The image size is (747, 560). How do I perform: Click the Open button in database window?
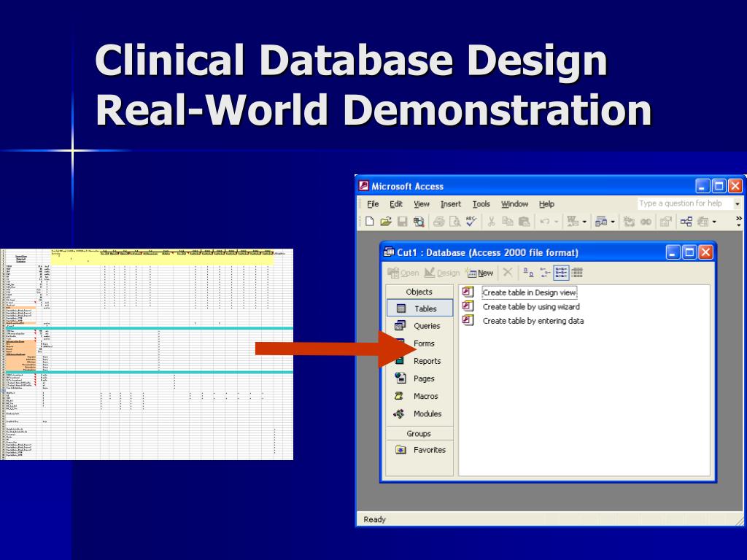coord(403,273)
